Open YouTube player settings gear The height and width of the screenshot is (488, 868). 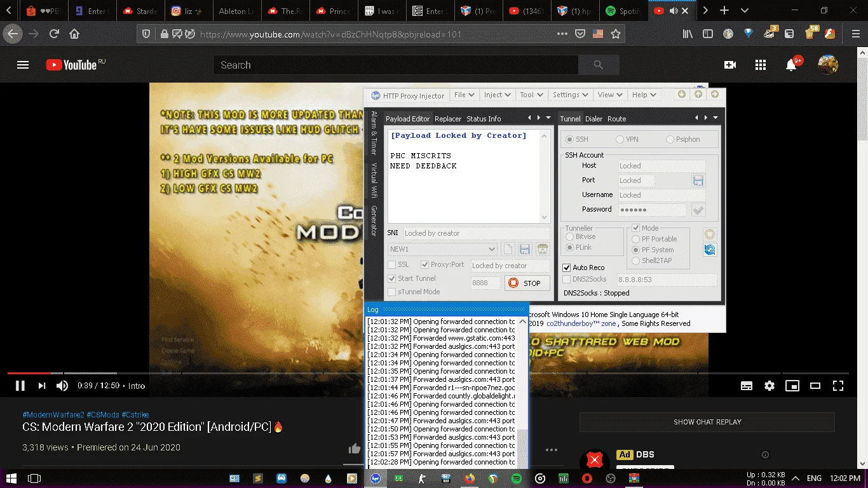click(x=770, y=386)
